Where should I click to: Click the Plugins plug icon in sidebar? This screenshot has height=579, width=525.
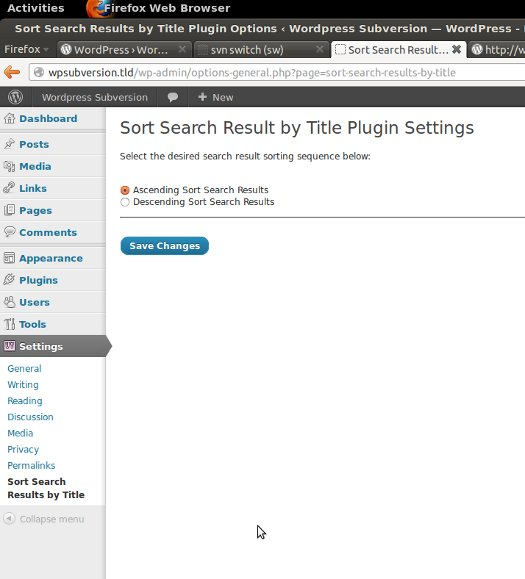(9, 280)
